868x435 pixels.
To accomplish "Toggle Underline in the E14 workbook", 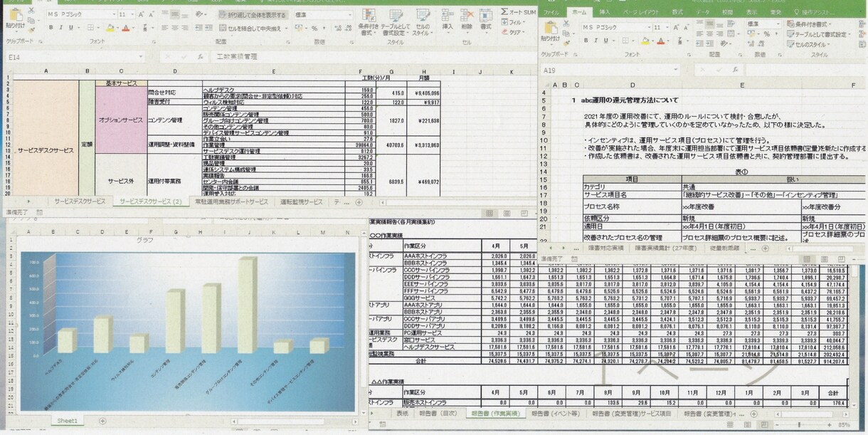I will (x=70, y=28).
